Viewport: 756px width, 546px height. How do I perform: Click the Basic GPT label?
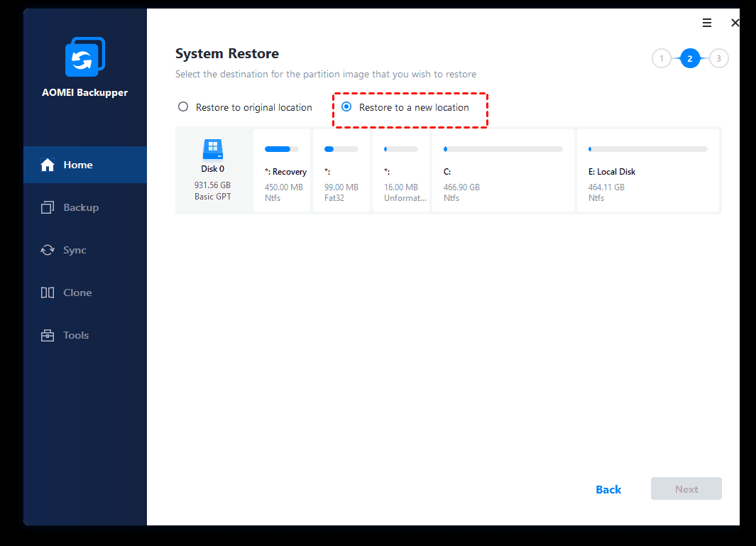213,196
